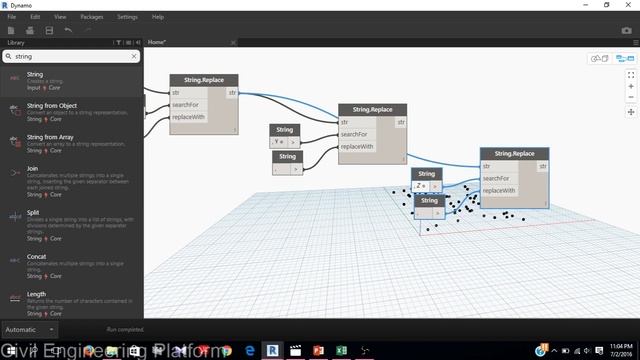Click the zoom out minus icon
Screen dimensions: 640x360
pyautogui.click(x=631, y=97)
